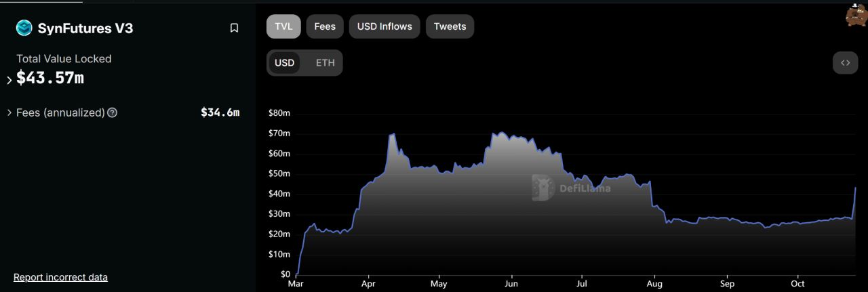Click the pirate llama avatar icon
868x292 pixels.
pyautogui.click(x=856, y=15)
